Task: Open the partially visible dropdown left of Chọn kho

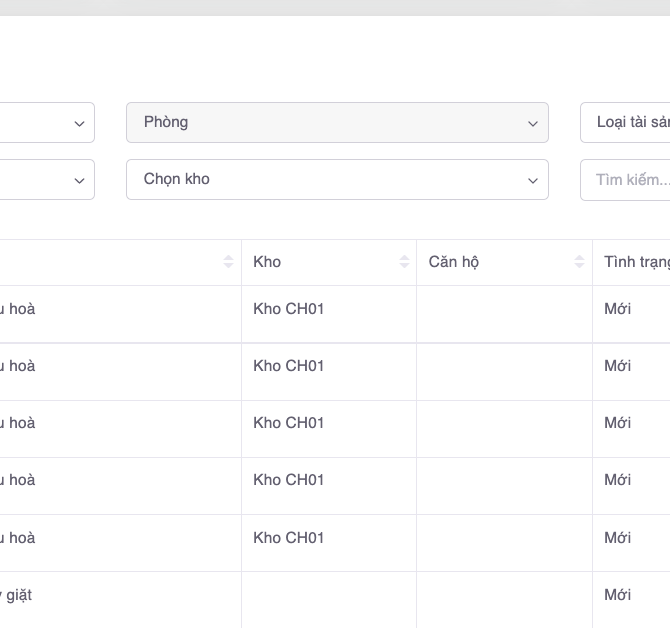Action: pyautogui.click(x=46, y=179)
